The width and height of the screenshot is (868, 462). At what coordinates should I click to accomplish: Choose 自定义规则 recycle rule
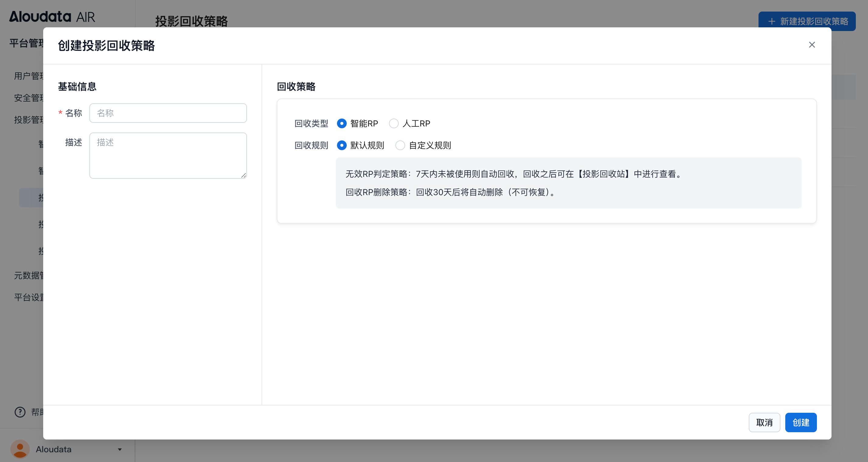[400, 146]
